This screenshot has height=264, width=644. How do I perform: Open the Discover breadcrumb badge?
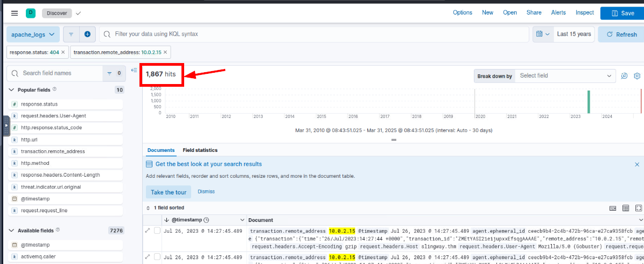tap(57, 13)
